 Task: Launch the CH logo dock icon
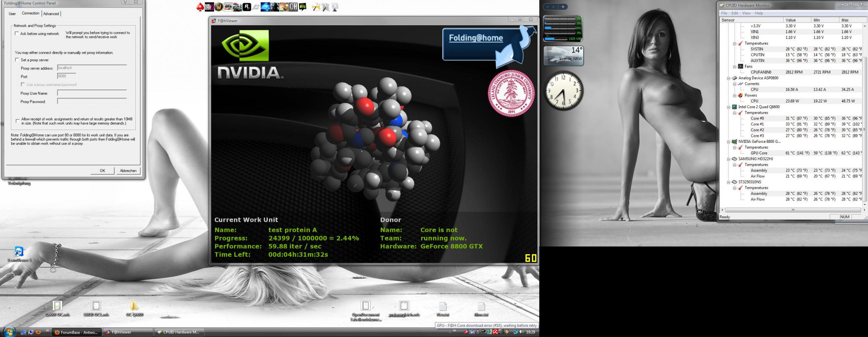point(293,7)
